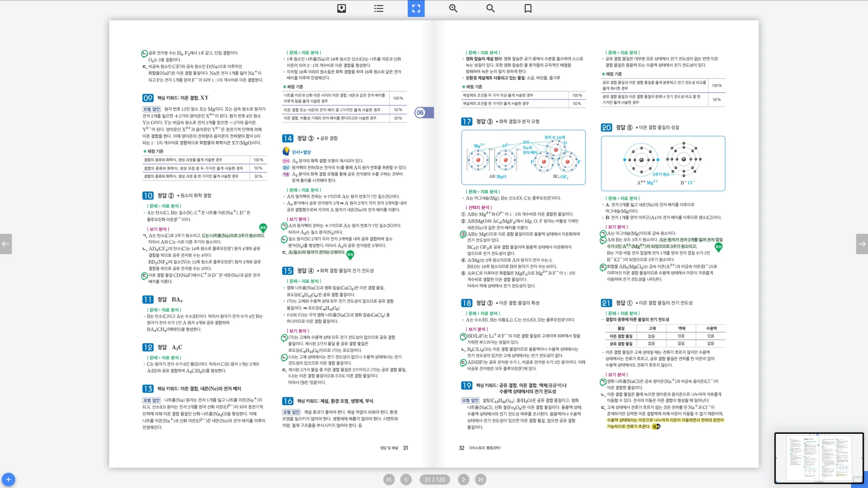Viewport: 868px width, 488px height.
Task: Click the previous page circle button
Action: tap(406, 479)
